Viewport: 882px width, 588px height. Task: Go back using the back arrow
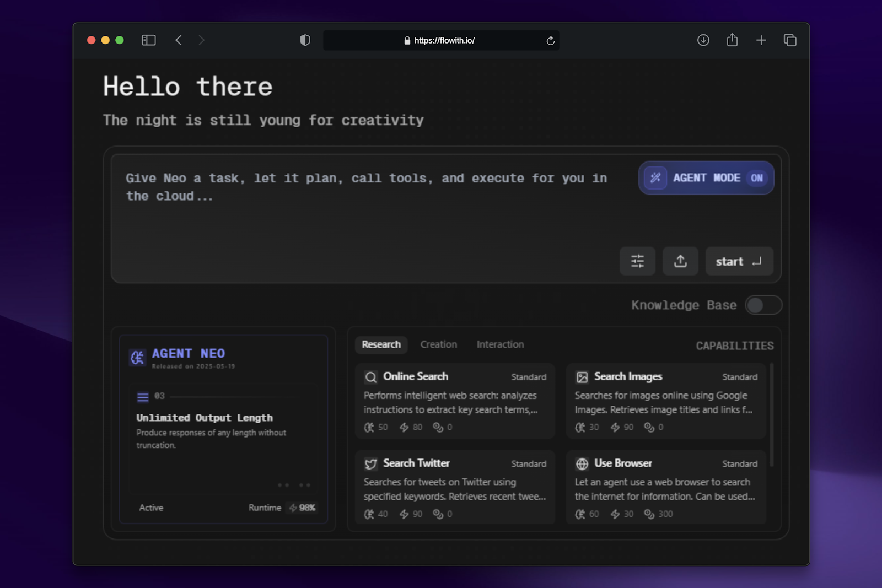point(179,40)
